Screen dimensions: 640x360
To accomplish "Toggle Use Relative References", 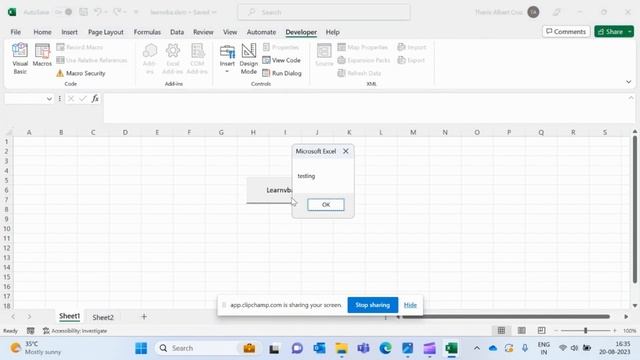I will [x=92, y=60].
